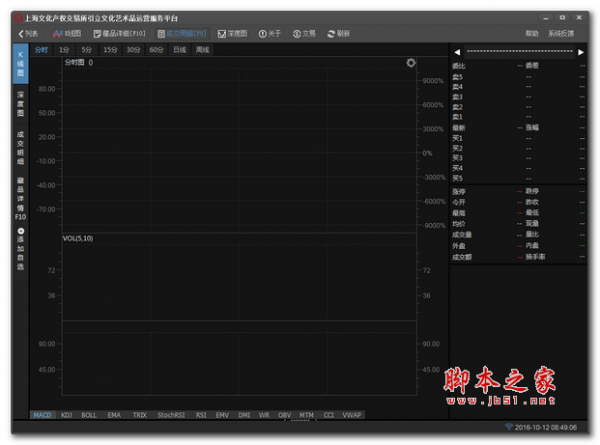Select the RSI indicator tab
Image resolution: width=600 pixels, height=445 pixels.
(201, 415)
